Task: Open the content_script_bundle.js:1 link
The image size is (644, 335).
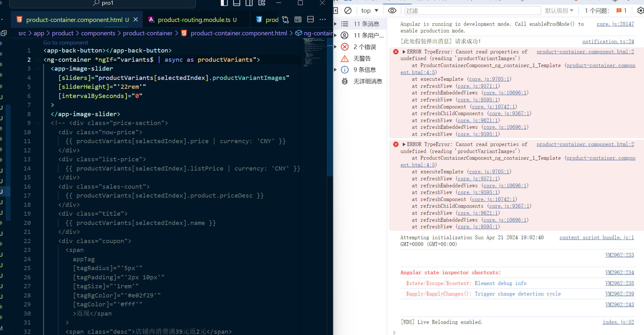Action: click(x=597, y=237)
